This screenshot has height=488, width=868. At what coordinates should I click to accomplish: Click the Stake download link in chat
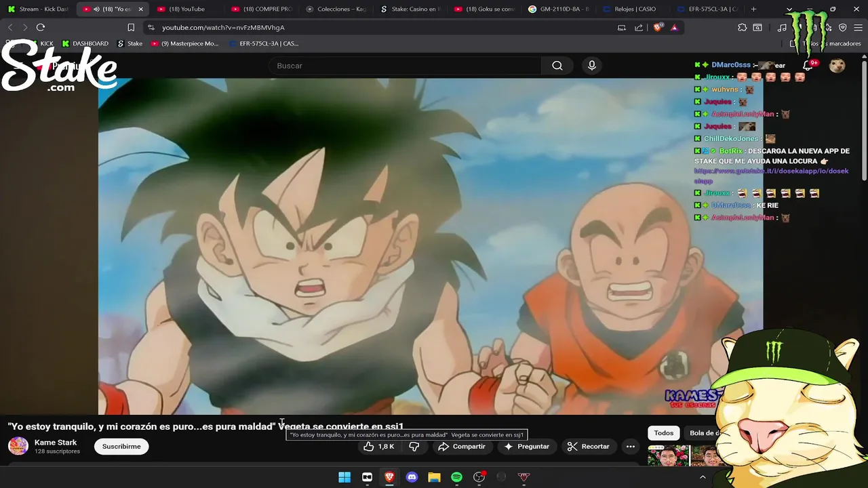771,176
